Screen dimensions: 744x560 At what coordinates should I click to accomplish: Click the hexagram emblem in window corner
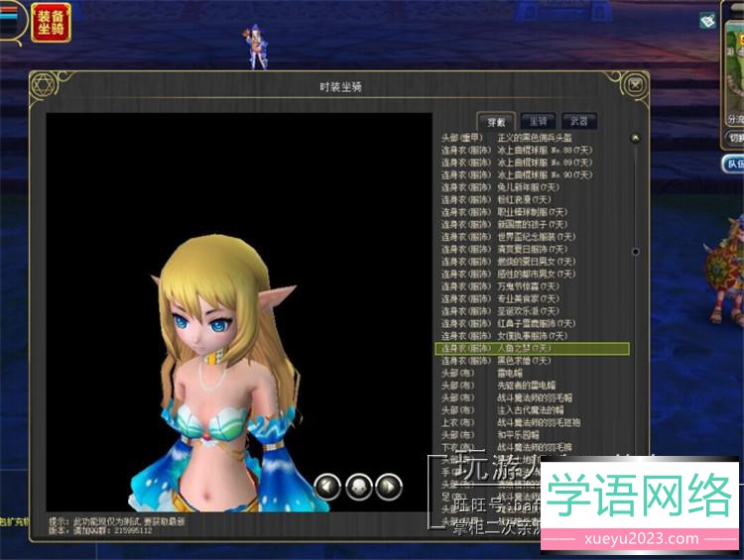(42, 86)
